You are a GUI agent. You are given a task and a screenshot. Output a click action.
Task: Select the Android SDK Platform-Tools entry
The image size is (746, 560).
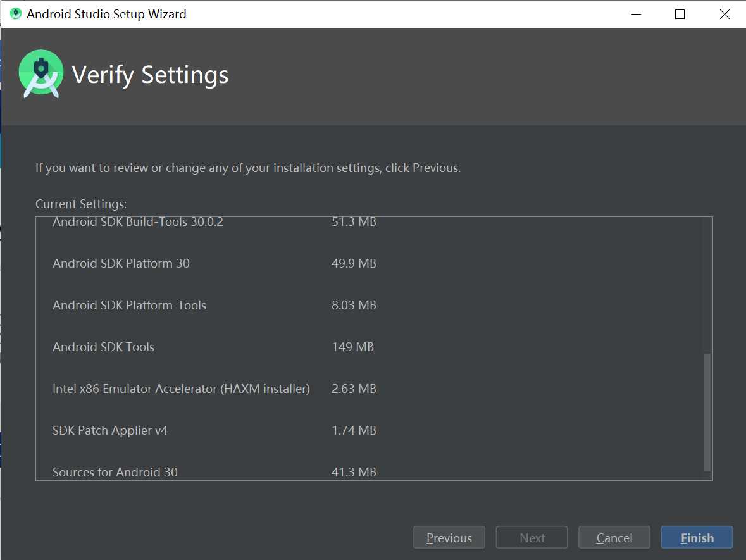click(130, 305)
